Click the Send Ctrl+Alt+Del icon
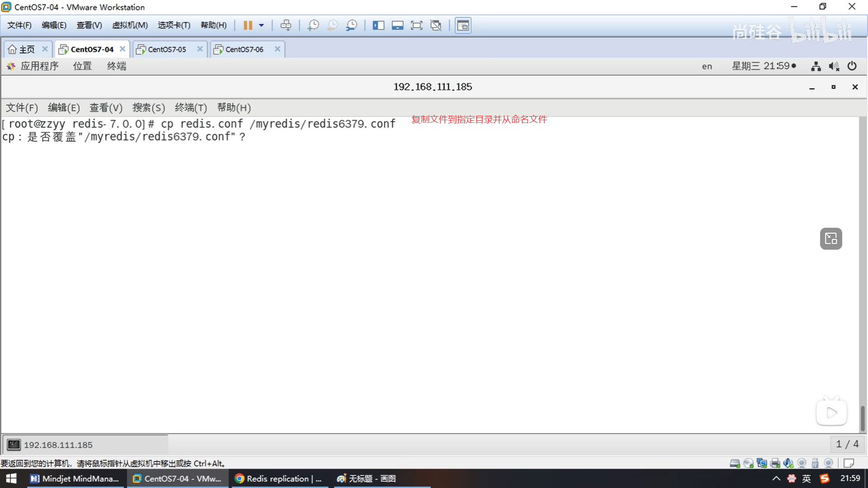Image resolution: width=868 pixels, height=488 pixels. click(286, 25)
